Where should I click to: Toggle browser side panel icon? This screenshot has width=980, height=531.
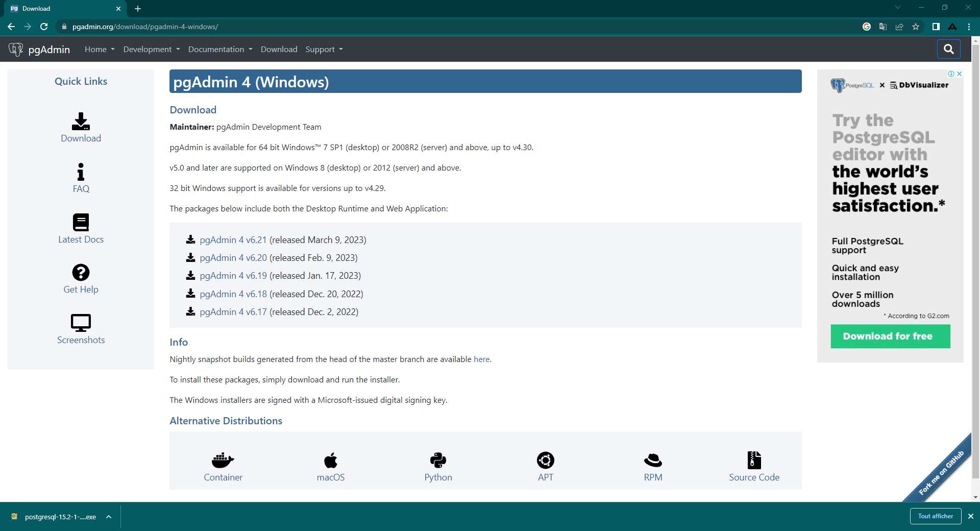point(936,27)
